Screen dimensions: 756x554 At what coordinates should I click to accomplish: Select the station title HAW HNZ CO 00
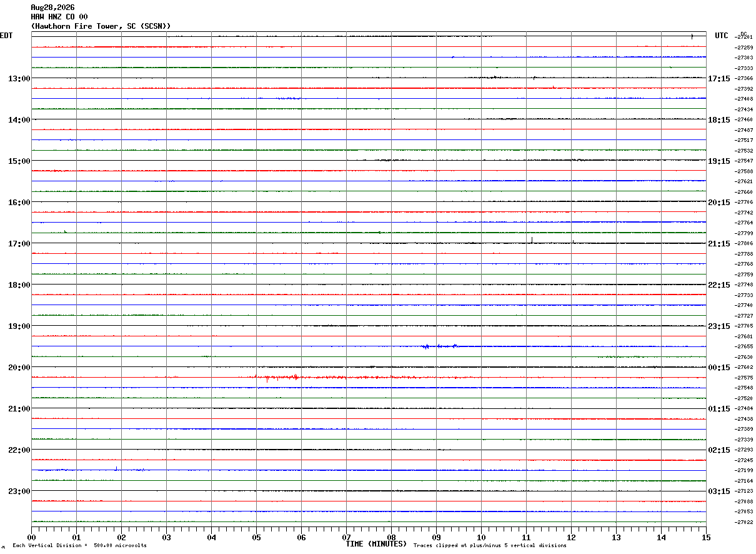pyautogui.click(x=59, y=17)
